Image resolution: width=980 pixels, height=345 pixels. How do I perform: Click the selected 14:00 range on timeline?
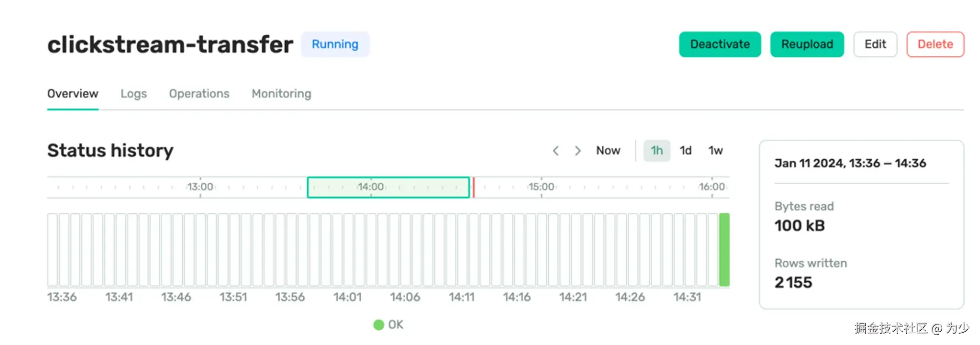tap(388, 187)
